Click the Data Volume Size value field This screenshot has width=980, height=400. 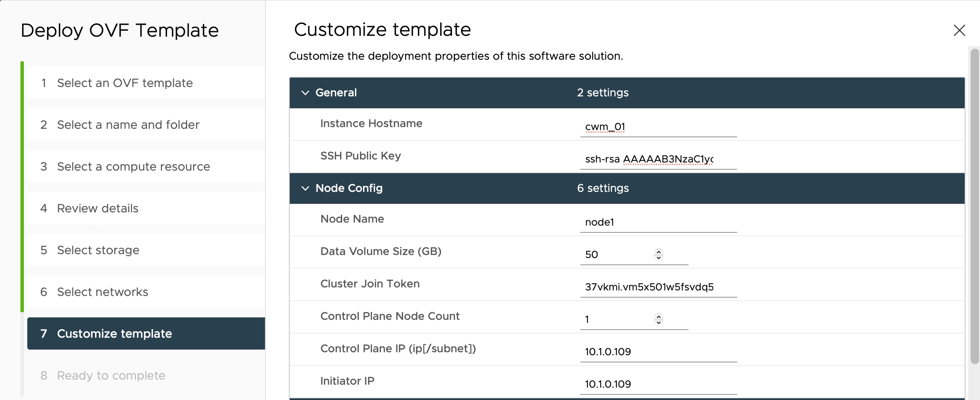(x=616, y=255)
